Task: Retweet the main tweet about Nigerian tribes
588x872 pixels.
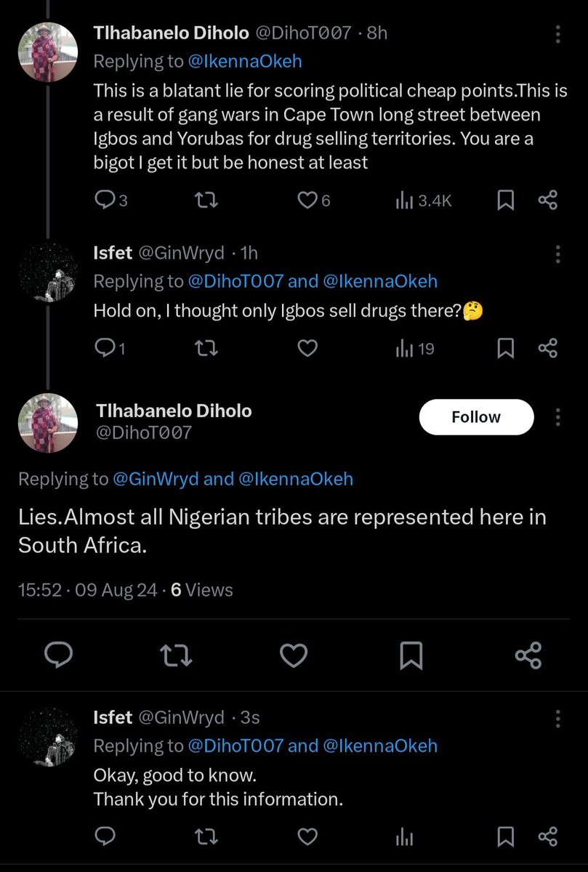Action: point(175,656)
